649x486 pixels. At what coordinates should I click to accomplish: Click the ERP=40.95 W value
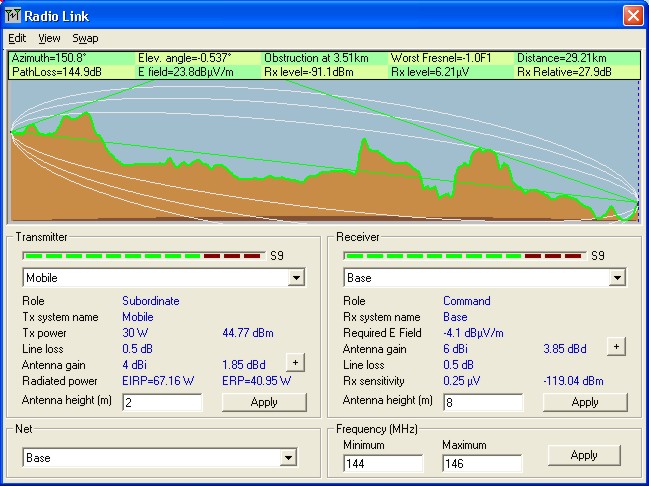coord(257,381)
